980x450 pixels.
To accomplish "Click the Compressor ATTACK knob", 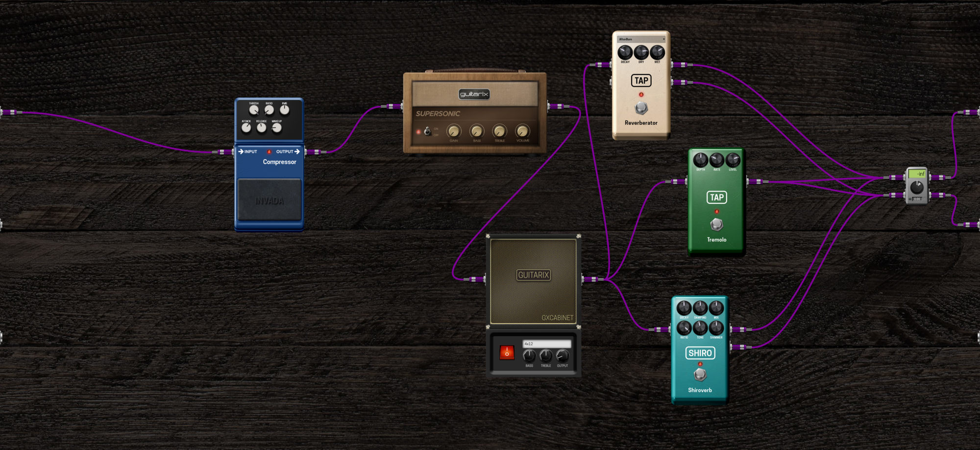I will (246, 128).
